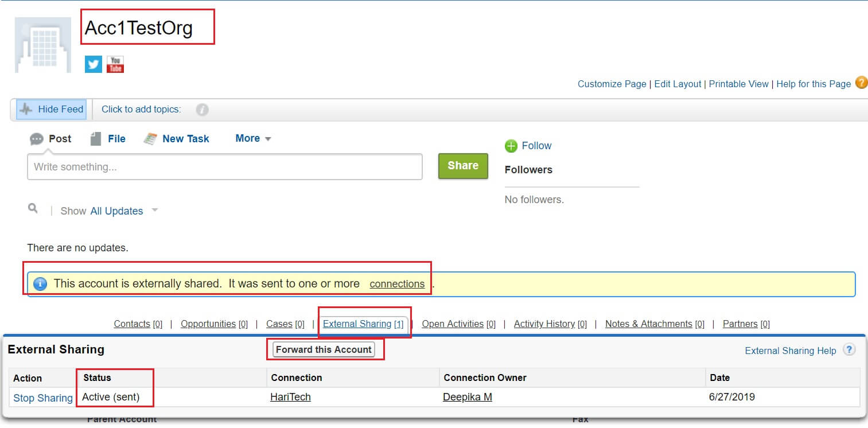868x428 pixels.
Task: Click the info icon on the sharing banner
Action: [40, 283]
